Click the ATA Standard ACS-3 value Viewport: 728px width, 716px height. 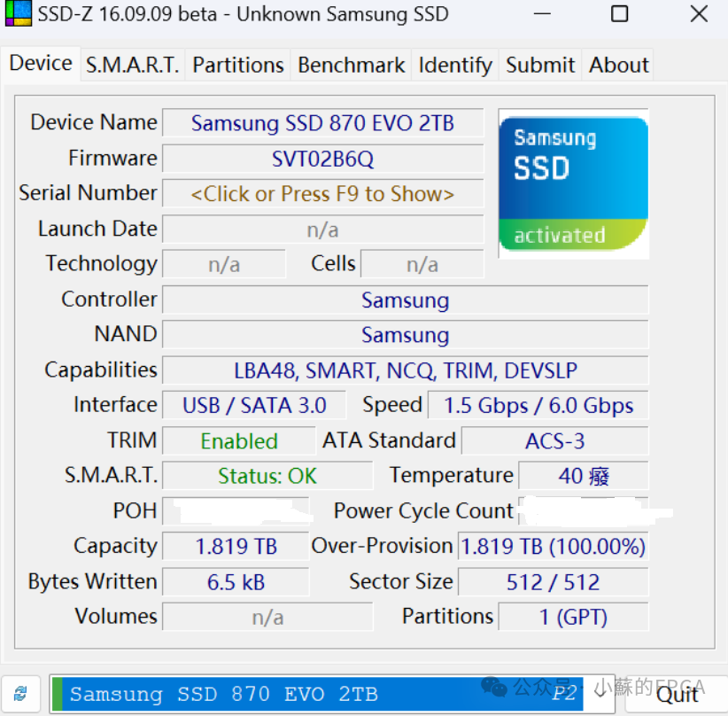coord(554,440)
